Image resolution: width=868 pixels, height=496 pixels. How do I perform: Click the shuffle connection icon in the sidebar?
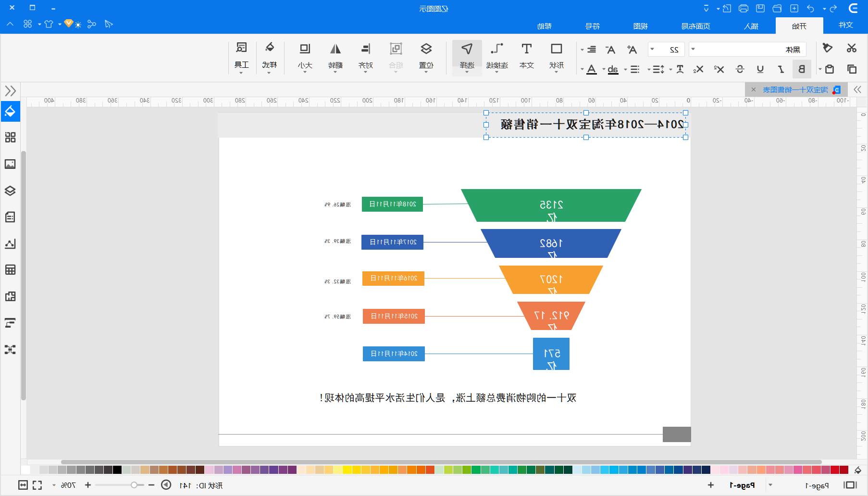(x=10, y=349)
